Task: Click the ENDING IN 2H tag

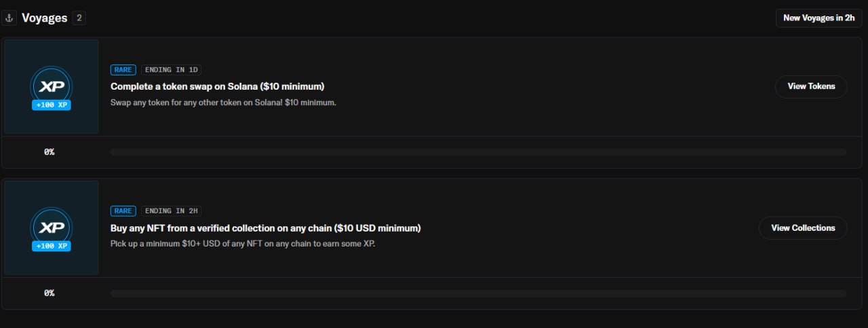Action: (172, 211)
